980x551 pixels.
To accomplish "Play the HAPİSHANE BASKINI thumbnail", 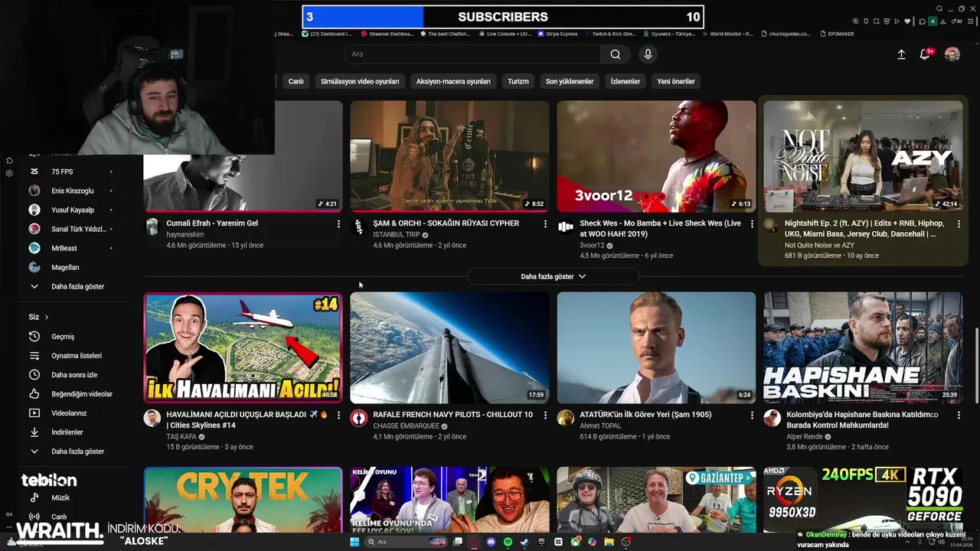I will (863, 347).
